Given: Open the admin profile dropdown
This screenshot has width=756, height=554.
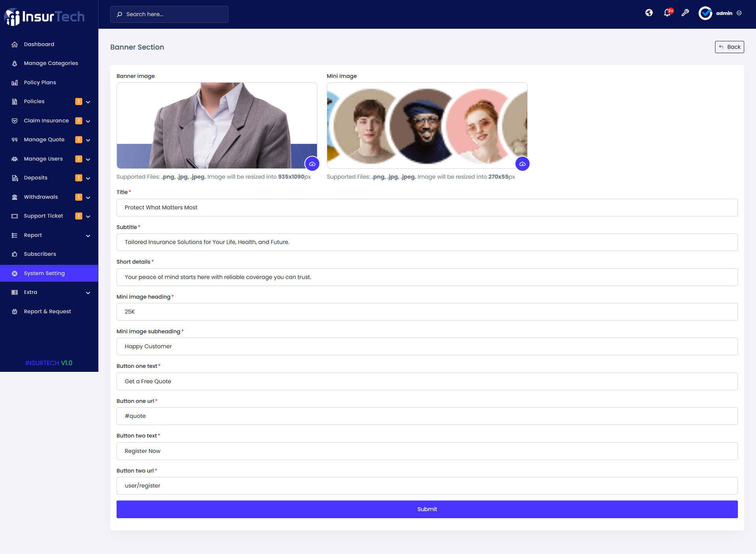Looking at the screenshot, I should pyautogui.click(x=724, y=13).
